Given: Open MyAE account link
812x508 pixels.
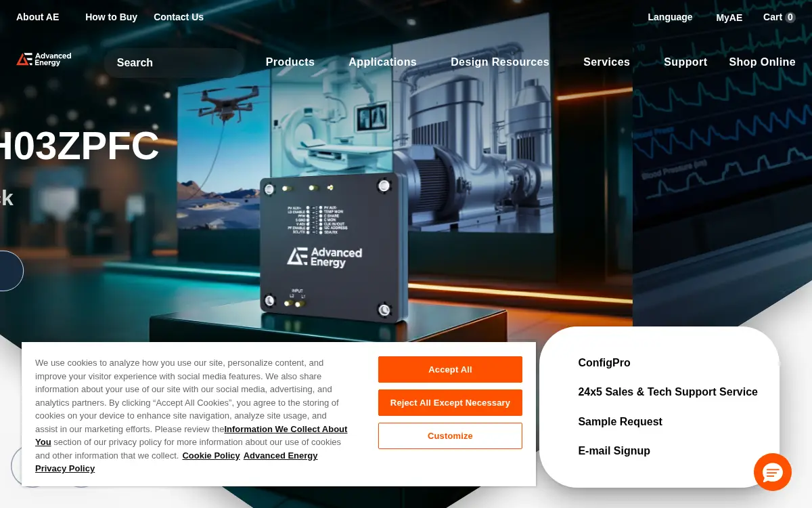Looking at the screenshot, I should (729, 18).
